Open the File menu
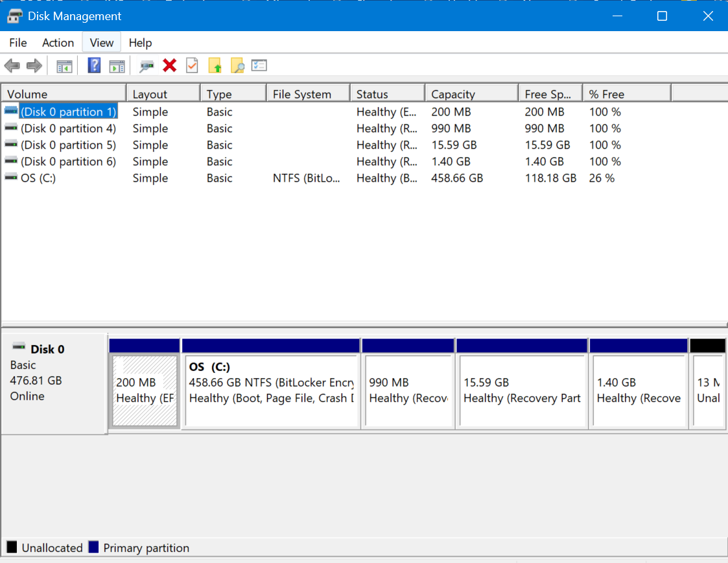 [18, 43]
